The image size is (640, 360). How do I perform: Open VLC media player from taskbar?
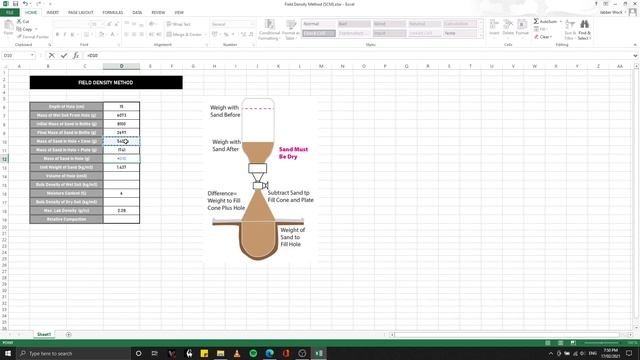(x=237, y=353)
